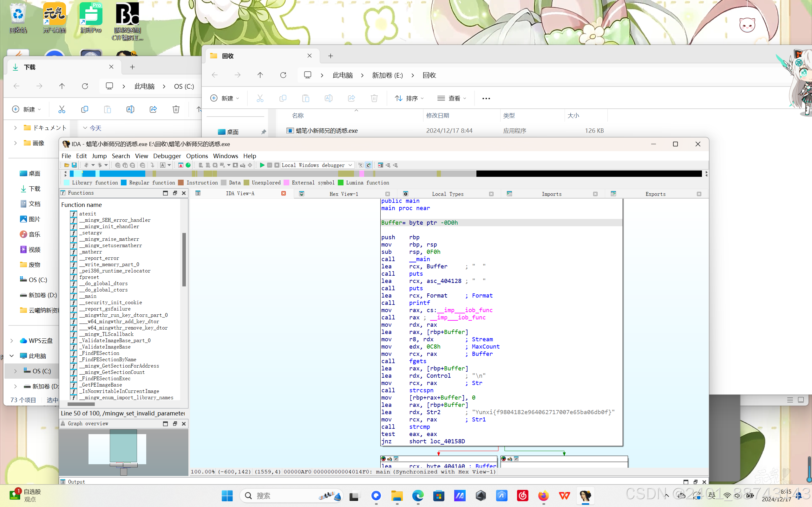Open the Debugger menu
812x507 pixels.
[x=167, y=156]
